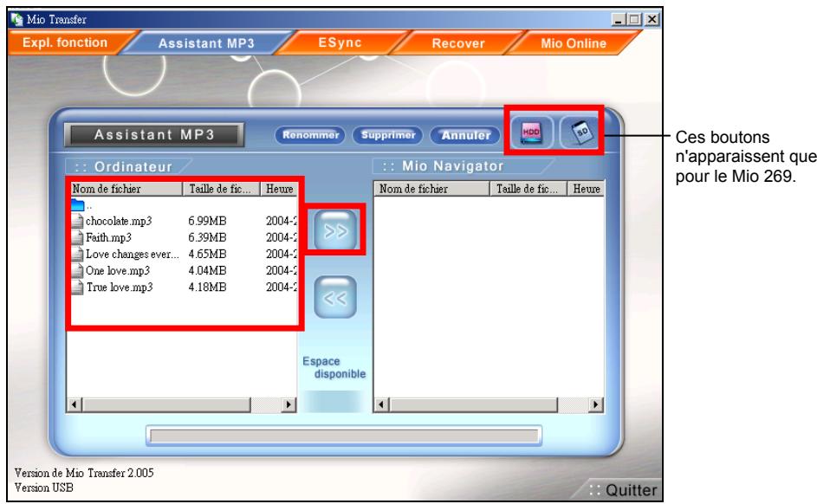Click the 6.99MB size cell
Viewport: 817px width, 504px height.
[207, 221]
